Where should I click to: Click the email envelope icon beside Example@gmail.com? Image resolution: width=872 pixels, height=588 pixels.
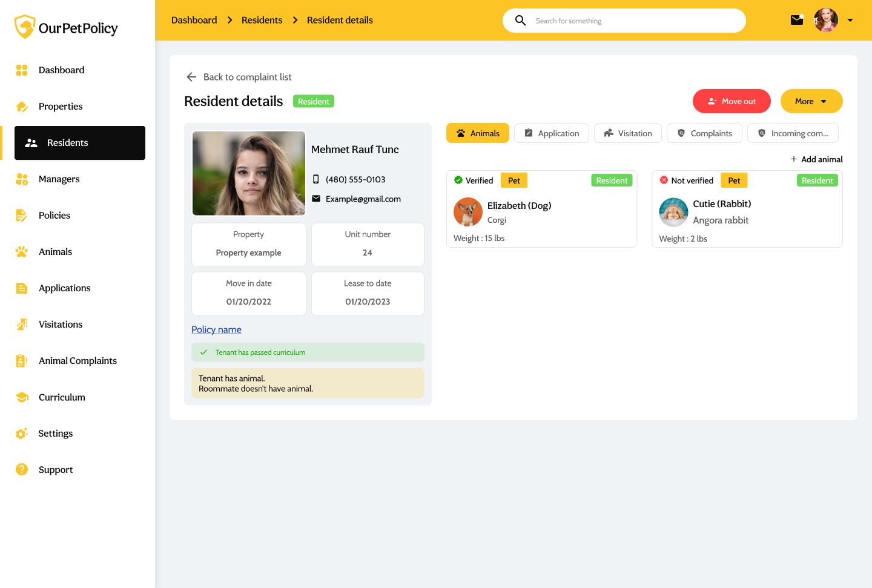pos(316,199)
